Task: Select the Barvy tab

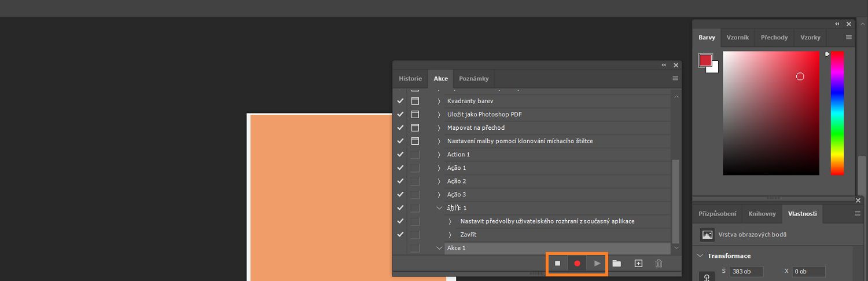Action: tap(707, 37)
